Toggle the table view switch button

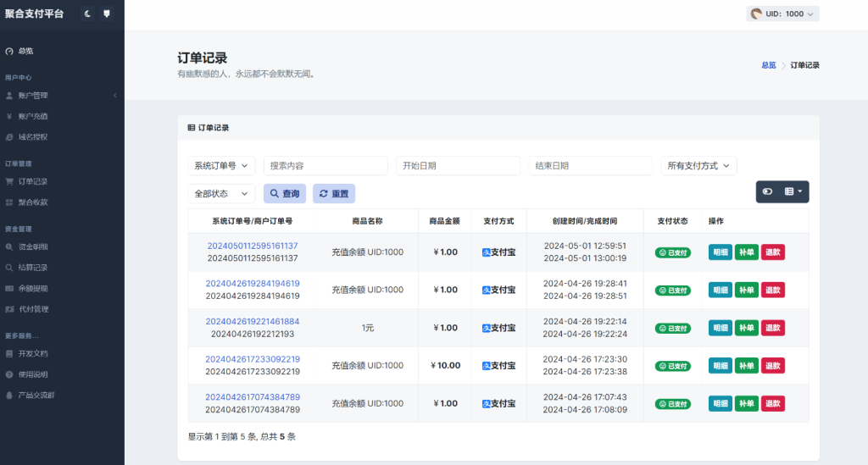[x=767, y=191]
